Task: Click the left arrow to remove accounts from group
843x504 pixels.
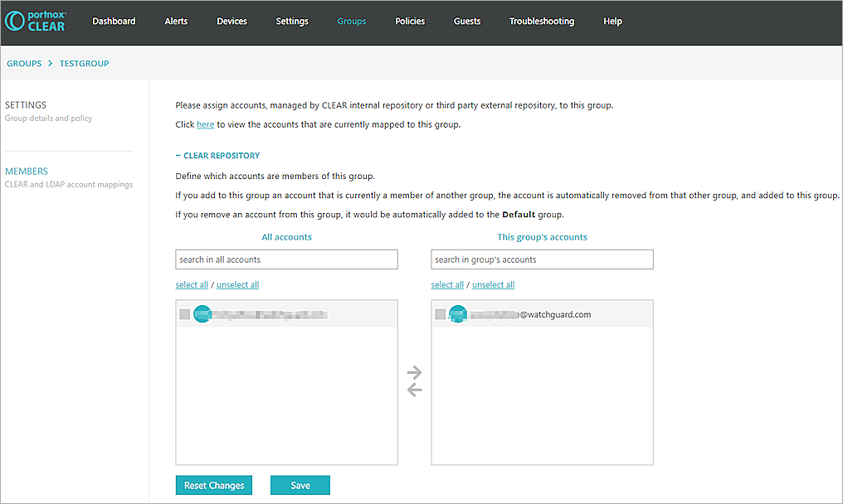Action: [x=414, y=389]
